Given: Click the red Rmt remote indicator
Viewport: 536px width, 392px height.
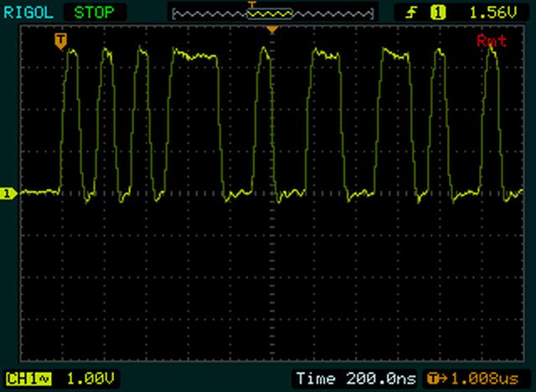Looking at the screenshot, I should 492,41.
